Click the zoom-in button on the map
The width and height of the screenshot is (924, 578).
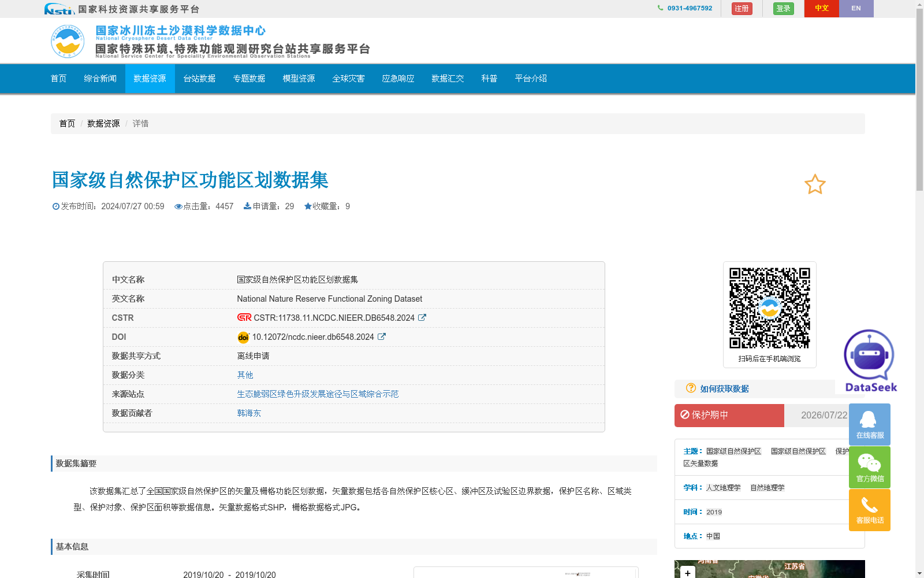[687, 573]
